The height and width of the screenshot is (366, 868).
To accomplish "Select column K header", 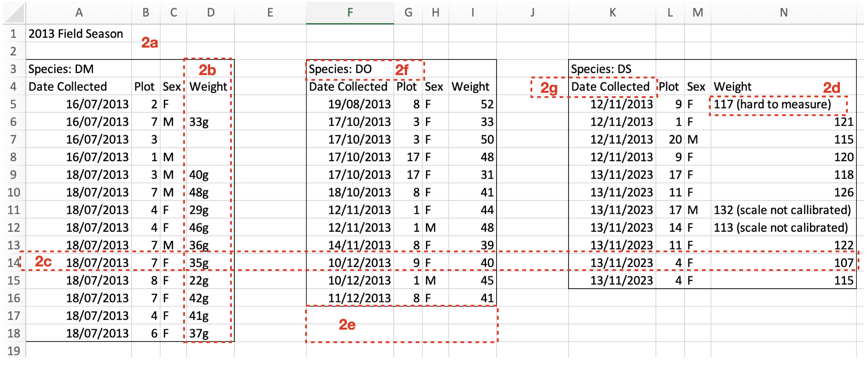I will [612, 13].
